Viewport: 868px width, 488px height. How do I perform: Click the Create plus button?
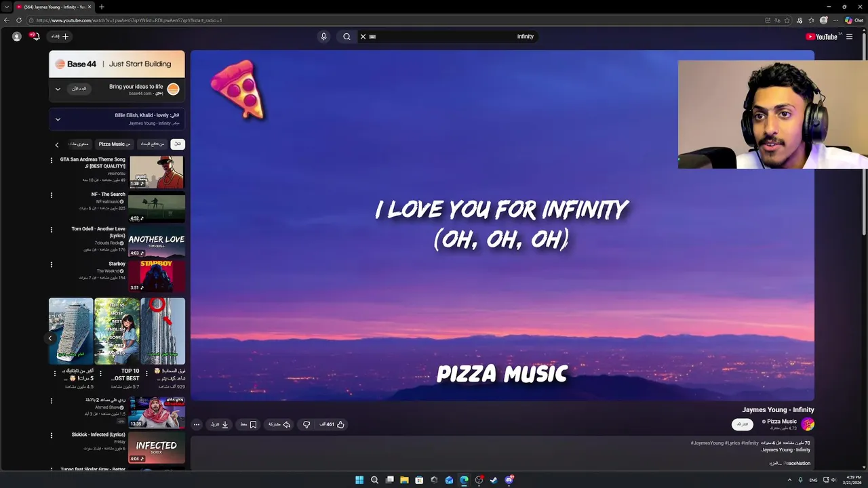click(x=61, y=37)
